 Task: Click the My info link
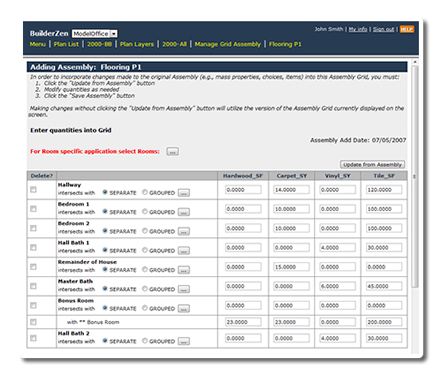point(358,29)
